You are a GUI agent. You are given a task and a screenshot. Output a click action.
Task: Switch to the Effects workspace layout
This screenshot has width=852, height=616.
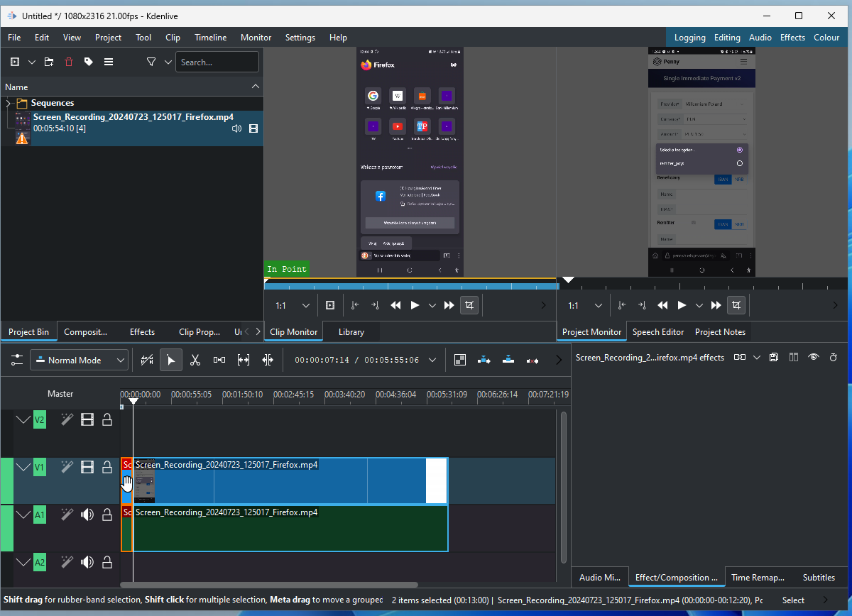point(792,38)
